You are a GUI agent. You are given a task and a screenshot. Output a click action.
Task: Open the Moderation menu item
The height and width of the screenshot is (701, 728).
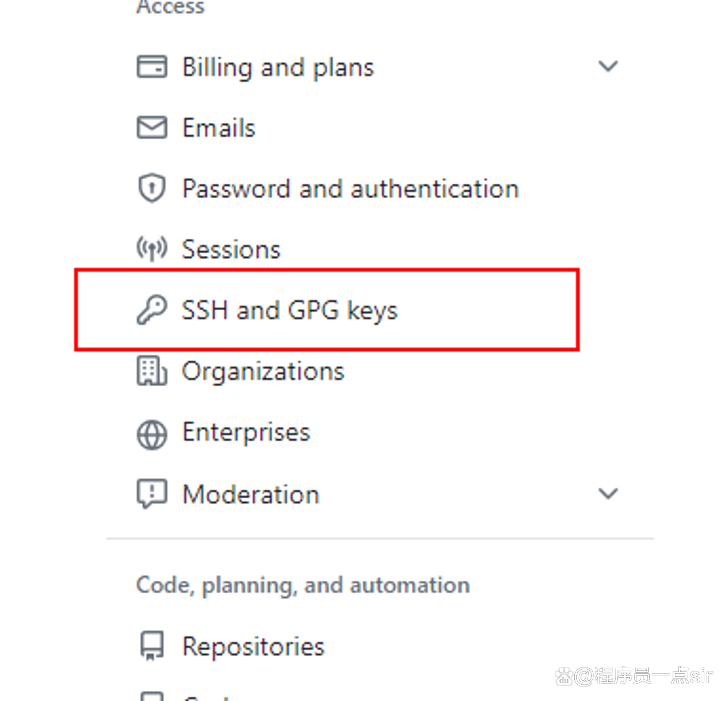point(251,495)
